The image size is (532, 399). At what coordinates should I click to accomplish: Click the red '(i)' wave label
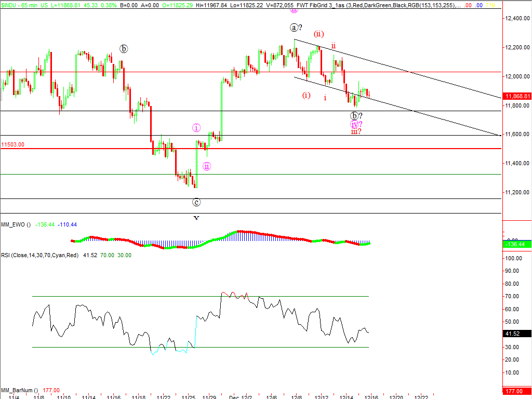coord(307,95)
